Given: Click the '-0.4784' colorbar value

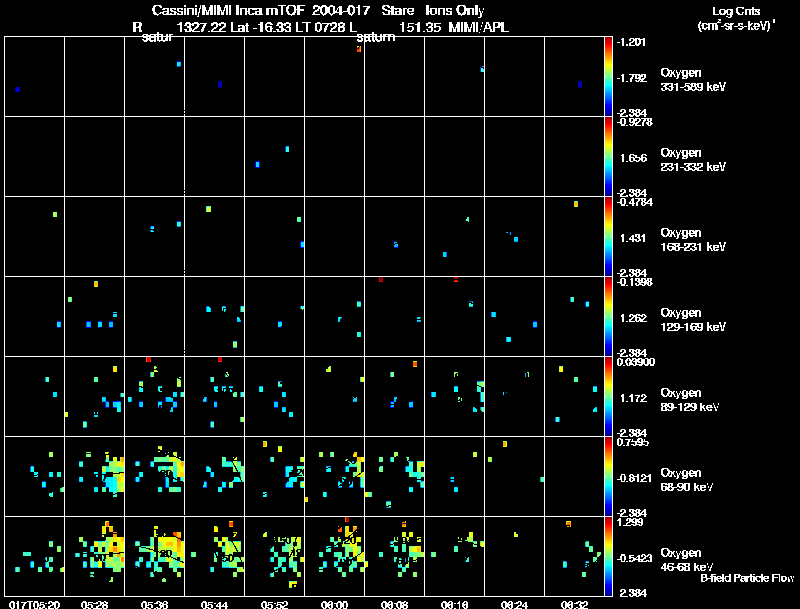Looking at the screenshot, I should coord(634,202).
